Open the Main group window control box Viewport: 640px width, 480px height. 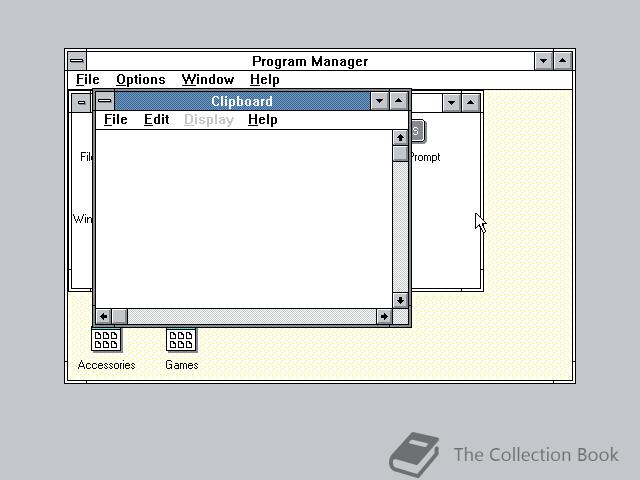[82, 102]
